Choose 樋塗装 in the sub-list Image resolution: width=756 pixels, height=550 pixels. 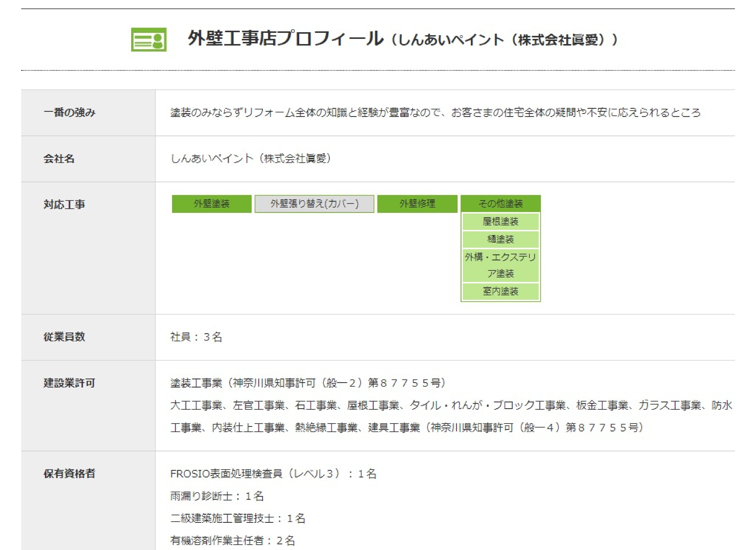500,239
